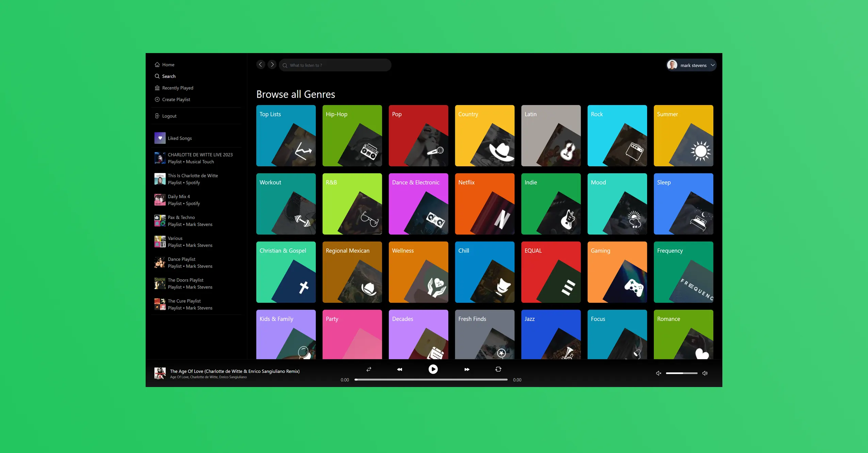Image resolution: width=868 pixels, height=453 pixels.
Task: Open The Age Of Love track title
Action: (x=235, y=371)
